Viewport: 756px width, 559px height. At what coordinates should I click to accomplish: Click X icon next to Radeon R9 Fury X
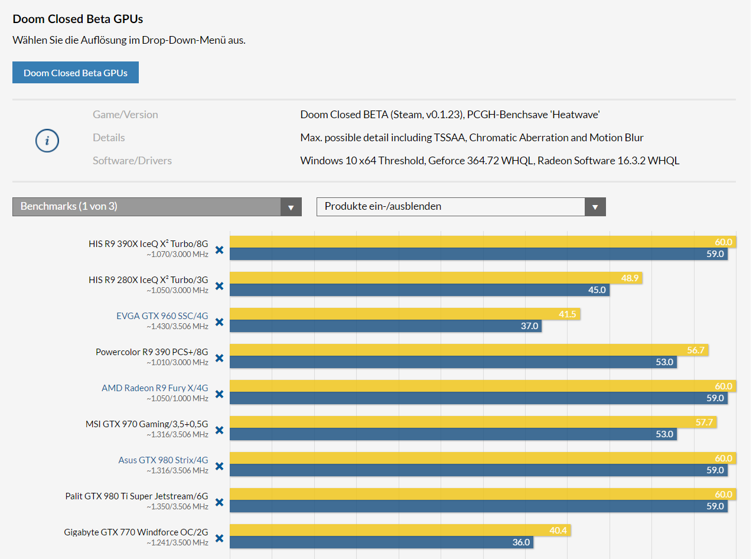pyautogui.click(x=219, y=394)
